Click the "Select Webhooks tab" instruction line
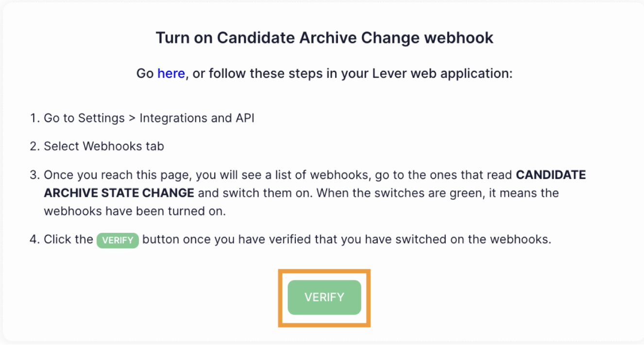644x345 pixels. (x=103, y=146)
